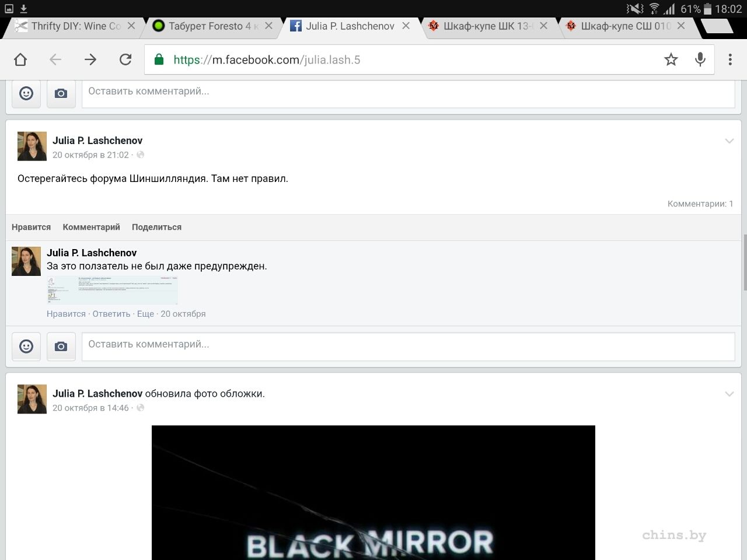Image resolution: width=747 pixels, height=560 pixels.
Task: Click Поделиться to share the post
Action: [156, 228]
